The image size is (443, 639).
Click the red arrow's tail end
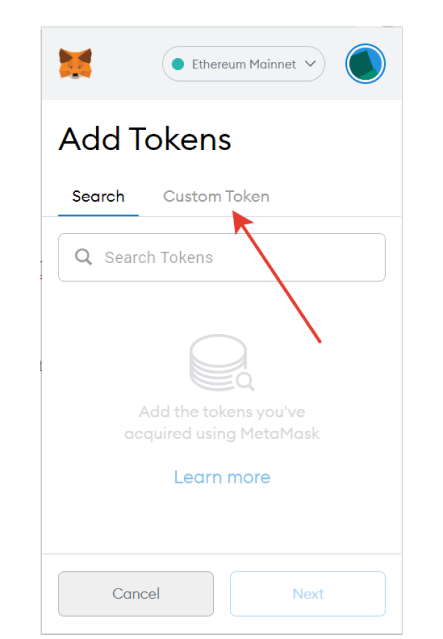click(320, 342)
